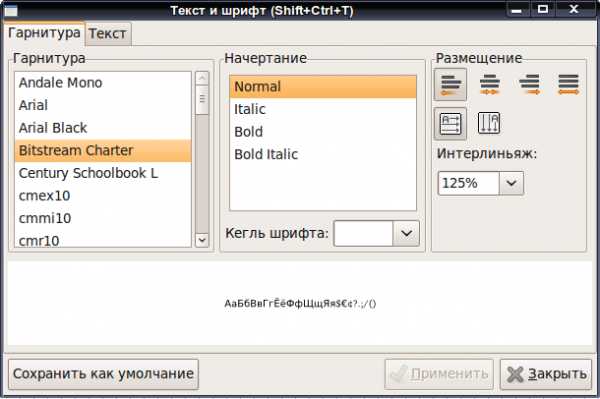Open the Интерлиньяж spacing dropdown arrow
The height and width of the screenshot is (399, 600).
pos(511,183)
